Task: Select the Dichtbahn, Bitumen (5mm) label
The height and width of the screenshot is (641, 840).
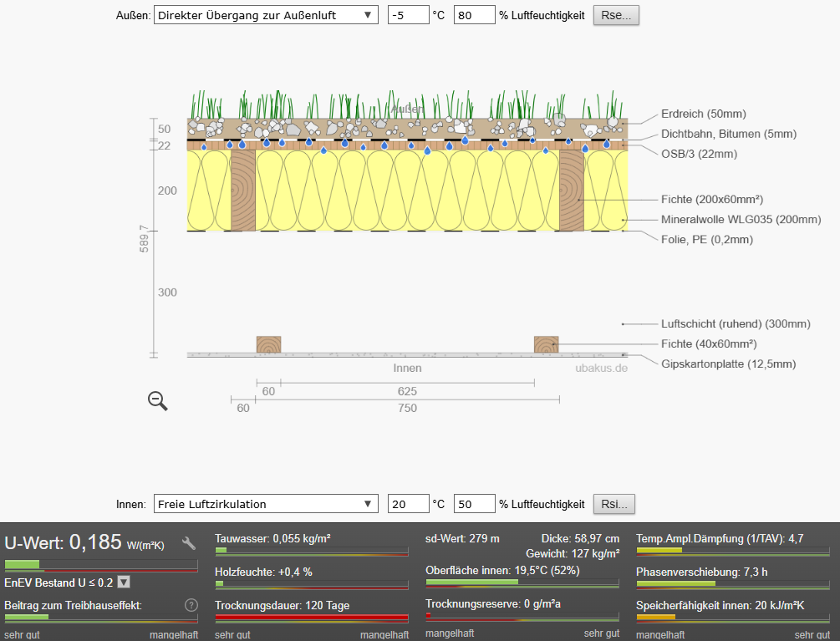Action: [x=728, y=134]
